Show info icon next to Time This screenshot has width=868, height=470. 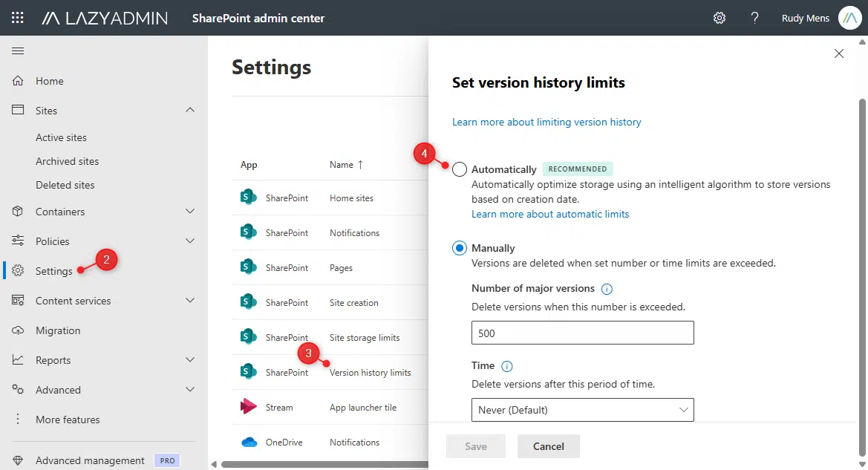pos(506,366)
